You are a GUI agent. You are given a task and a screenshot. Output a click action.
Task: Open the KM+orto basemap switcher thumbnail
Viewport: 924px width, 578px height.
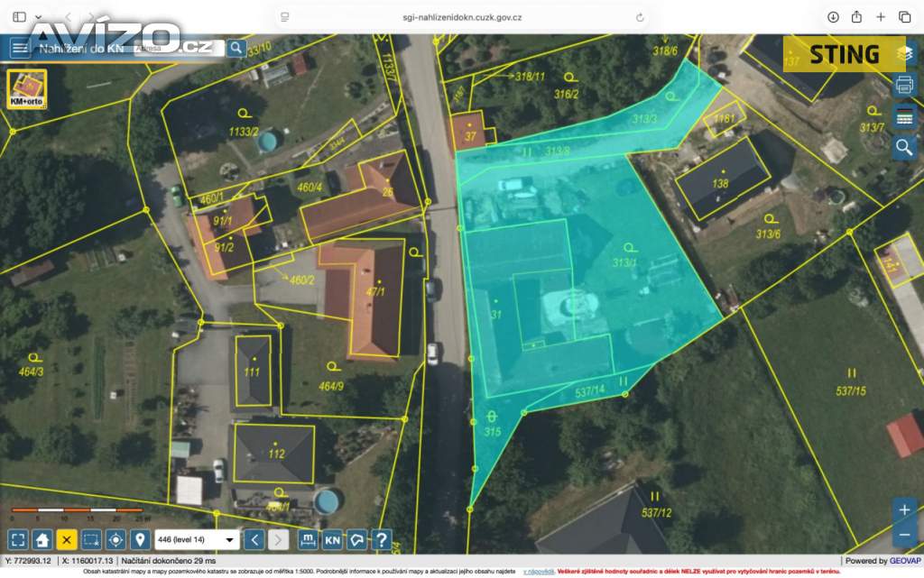point(26,89)
